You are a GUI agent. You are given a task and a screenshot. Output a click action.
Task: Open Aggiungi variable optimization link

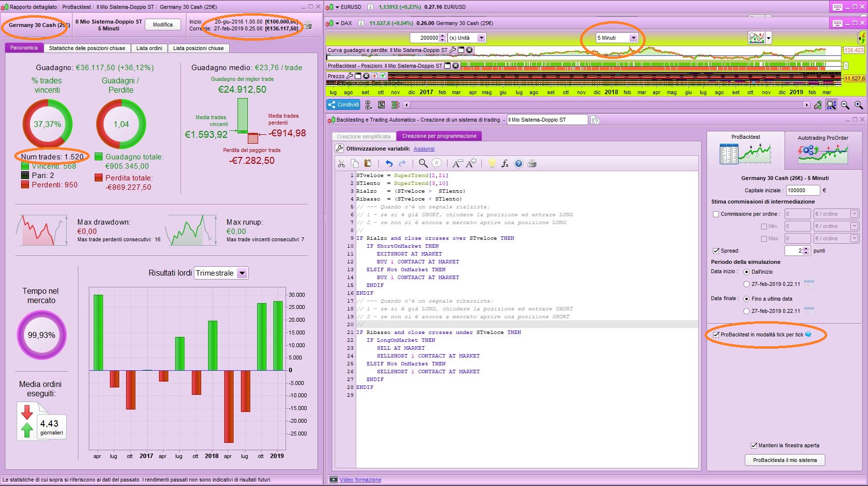tap(424, 149)
